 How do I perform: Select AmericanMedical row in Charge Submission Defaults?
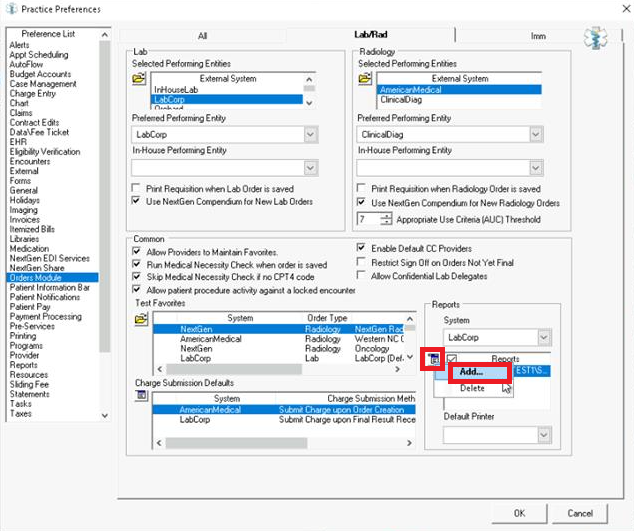284,410
